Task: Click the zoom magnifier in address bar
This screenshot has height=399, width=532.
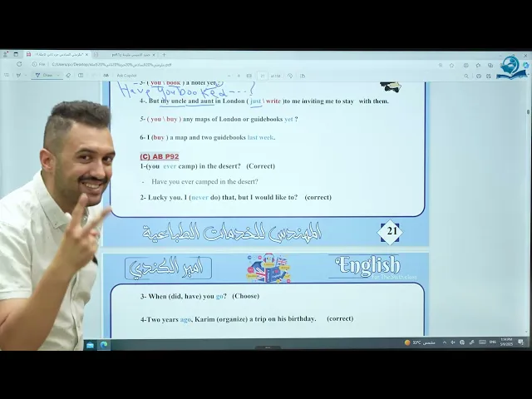Action: (441, 65)
